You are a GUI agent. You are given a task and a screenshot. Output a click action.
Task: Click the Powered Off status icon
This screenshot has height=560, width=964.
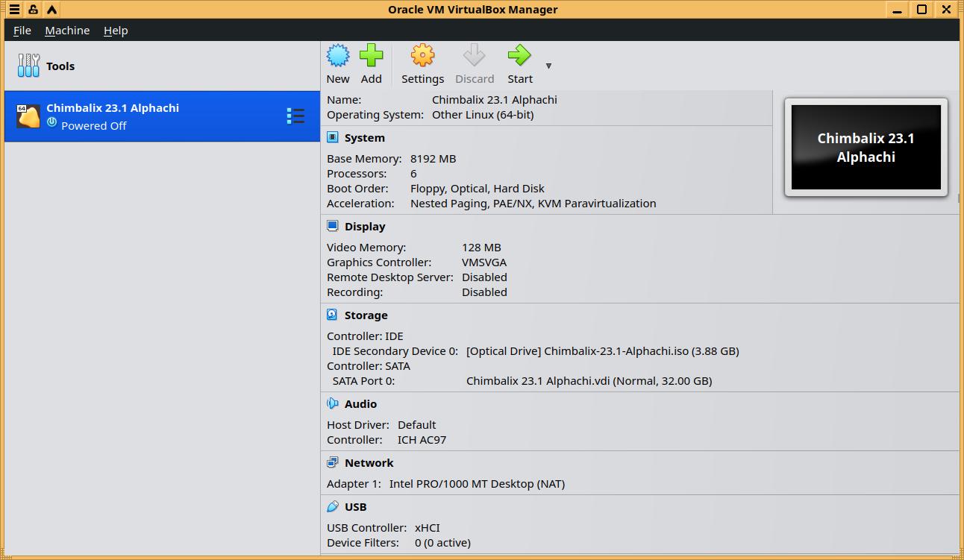point(51,122)
